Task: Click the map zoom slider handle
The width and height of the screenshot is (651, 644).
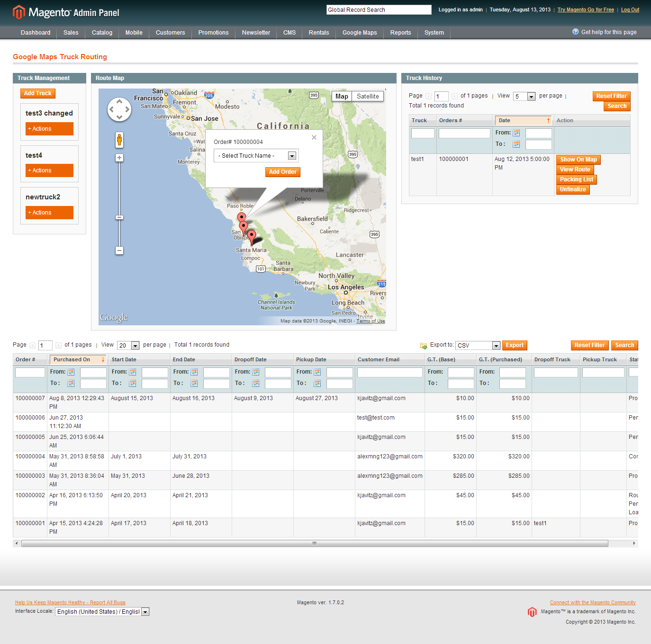Action: click(x=119, y=217)
